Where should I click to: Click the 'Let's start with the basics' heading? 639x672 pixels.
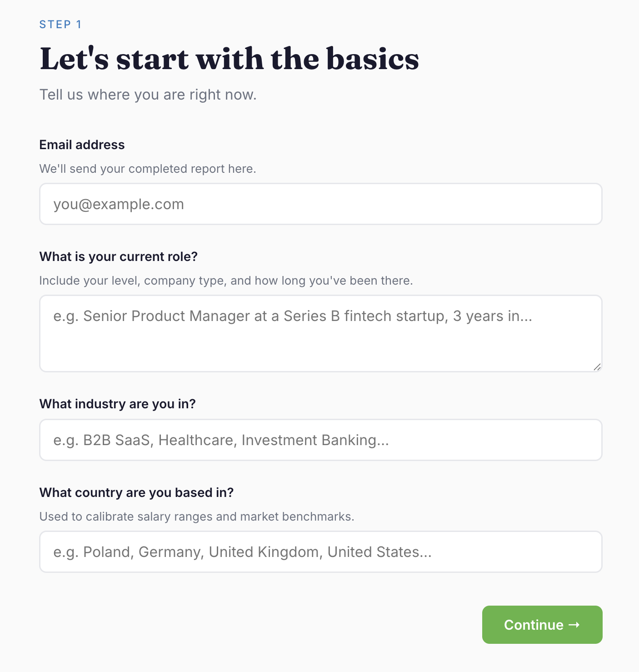pyautogui.click(x=229, y=59)
